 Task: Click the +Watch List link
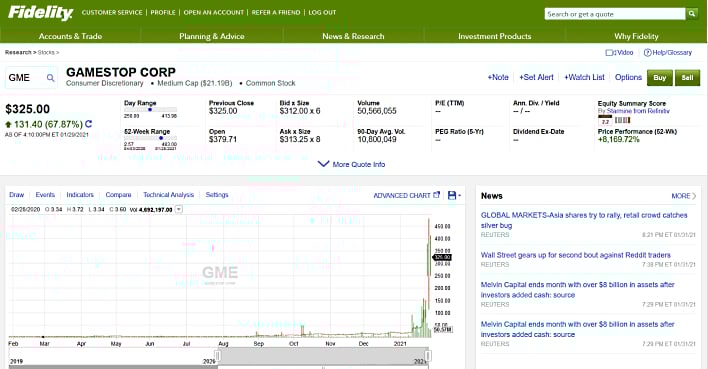[584, 78]
